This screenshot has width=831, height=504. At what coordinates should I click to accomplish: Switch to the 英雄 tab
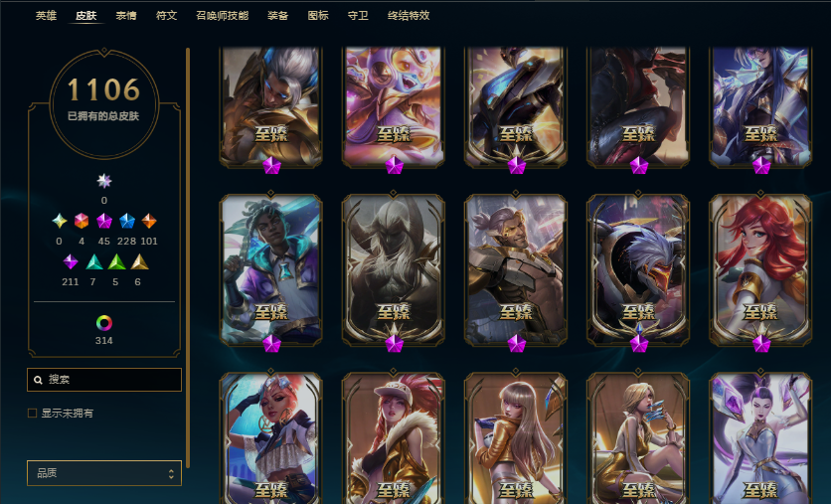pyautogui.click(x=46, y=15)
